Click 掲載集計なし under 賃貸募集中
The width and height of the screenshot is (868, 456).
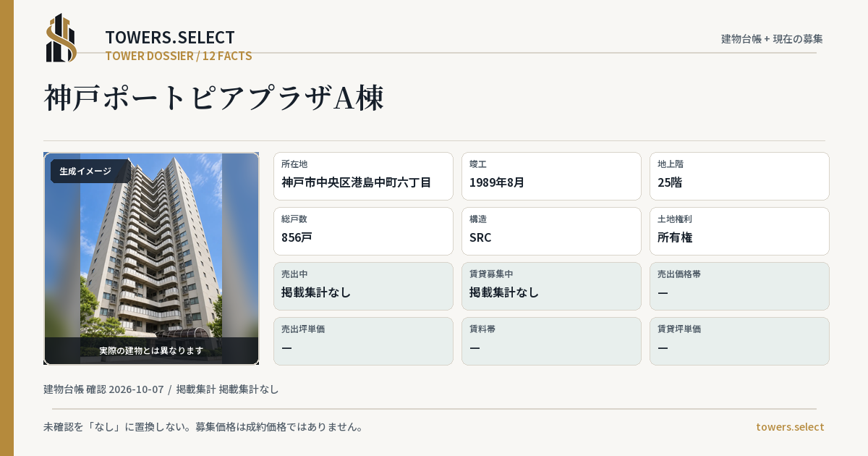point(504,292)
